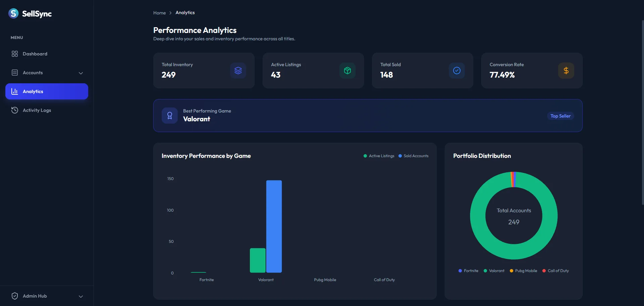This screenshot has width=644, height=306.
Task: Click the Analytics breadcrumb
Action: 185,13
